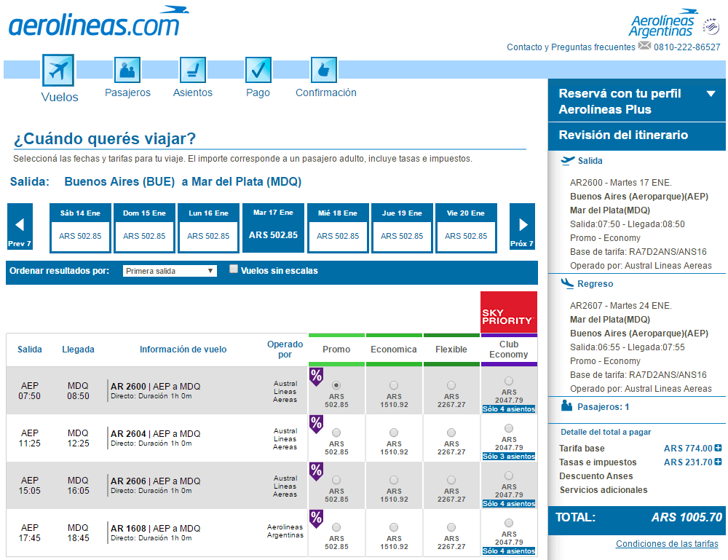Image resolution: width=728 pixels, height=560 pixels.
Task: Click promo percent tag for AR 2604
Action: coord(316,424)
